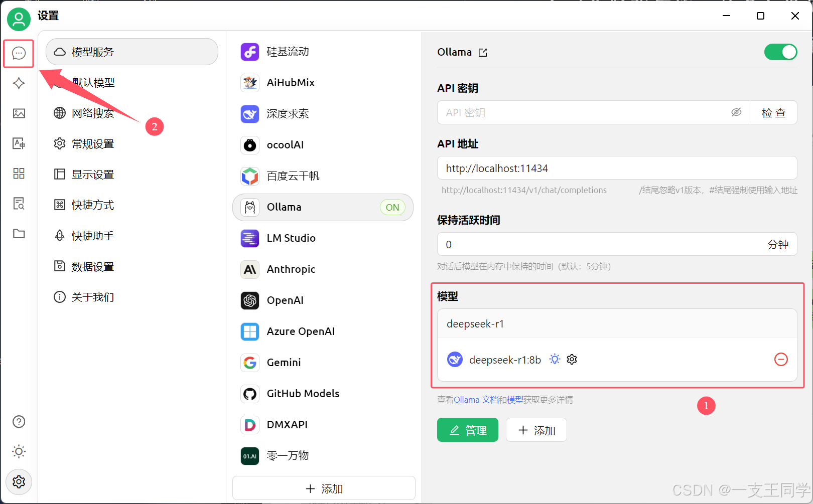Select 默认模型 settings section

point(132,82)
